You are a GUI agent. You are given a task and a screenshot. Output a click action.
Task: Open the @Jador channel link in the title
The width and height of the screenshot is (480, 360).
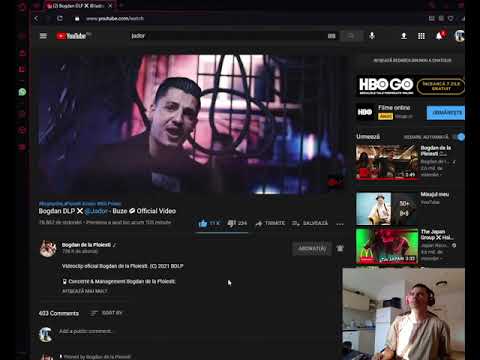(x=96, y=211)
